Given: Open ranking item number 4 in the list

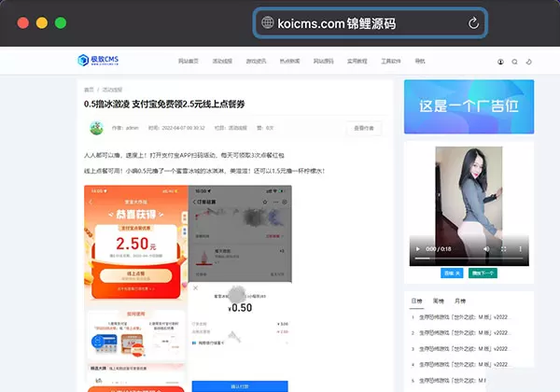Looking at the screenshot, I should [x=464, y=365].
